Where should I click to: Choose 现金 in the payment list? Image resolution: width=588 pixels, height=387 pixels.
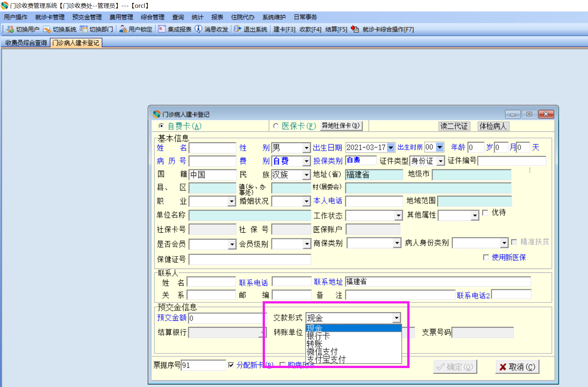click(354, 328)
